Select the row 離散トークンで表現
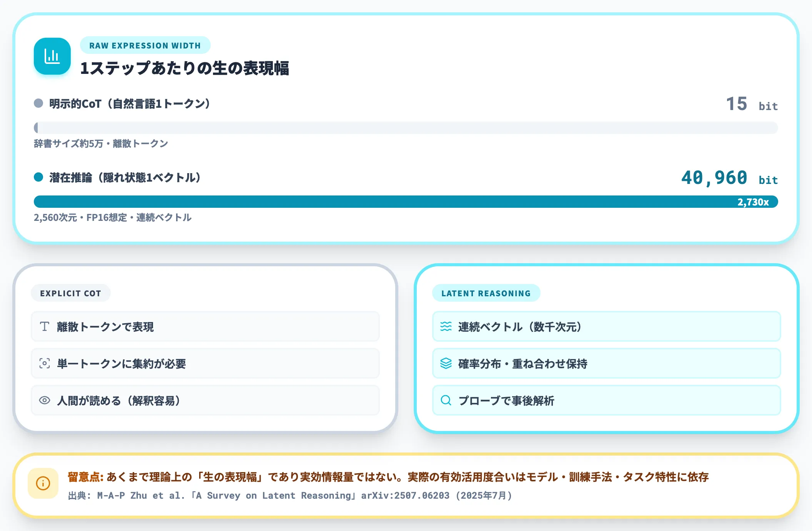This screenshot has width=812, height=531. point(205,327)
